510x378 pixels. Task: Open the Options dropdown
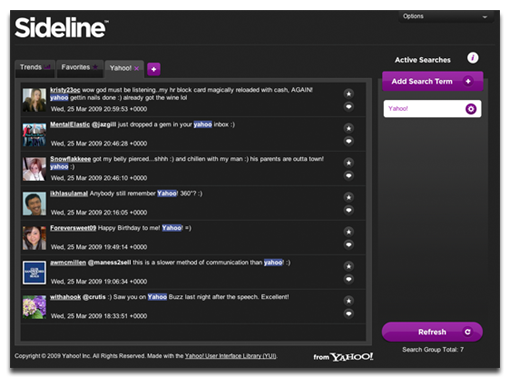click(x=446, y=16)
